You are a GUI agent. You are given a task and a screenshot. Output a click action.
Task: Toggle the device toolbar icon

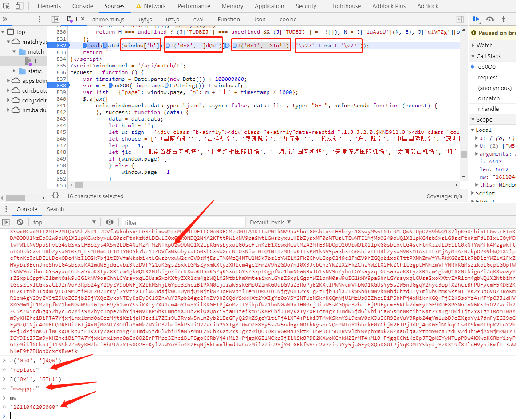pyautogui.click(x=20, y=6)
